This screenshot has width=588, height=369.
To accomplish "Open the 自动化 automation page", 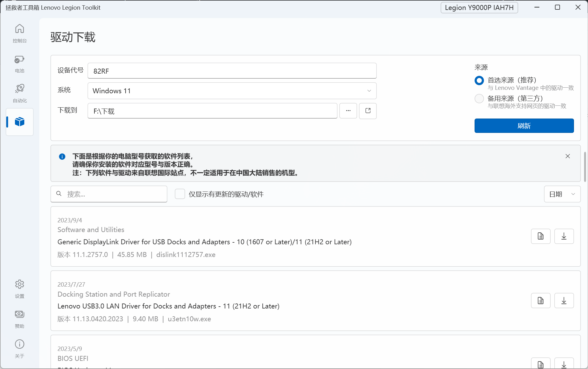I will [x=20, y=94].
